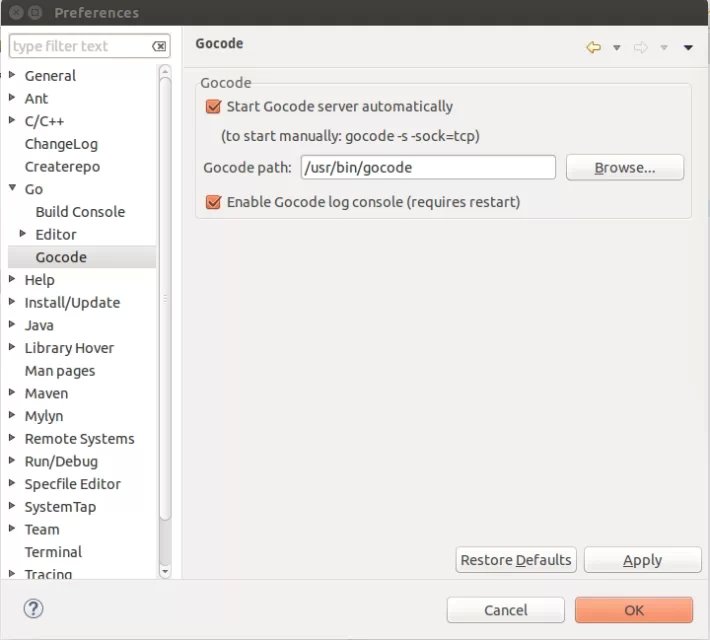Focus the Gocode path input field
Image resolution: width=710 pixels, height=640 pixels.
(428, 168)
